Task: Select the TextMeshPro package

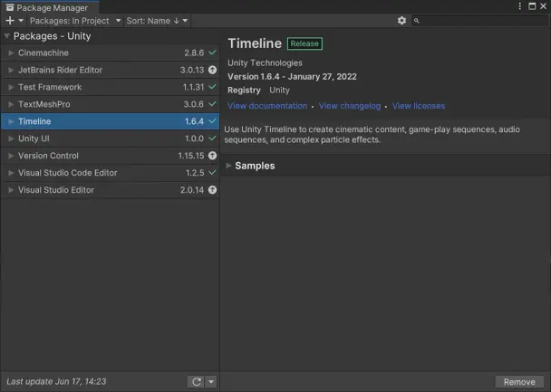Action: point(111,104)
